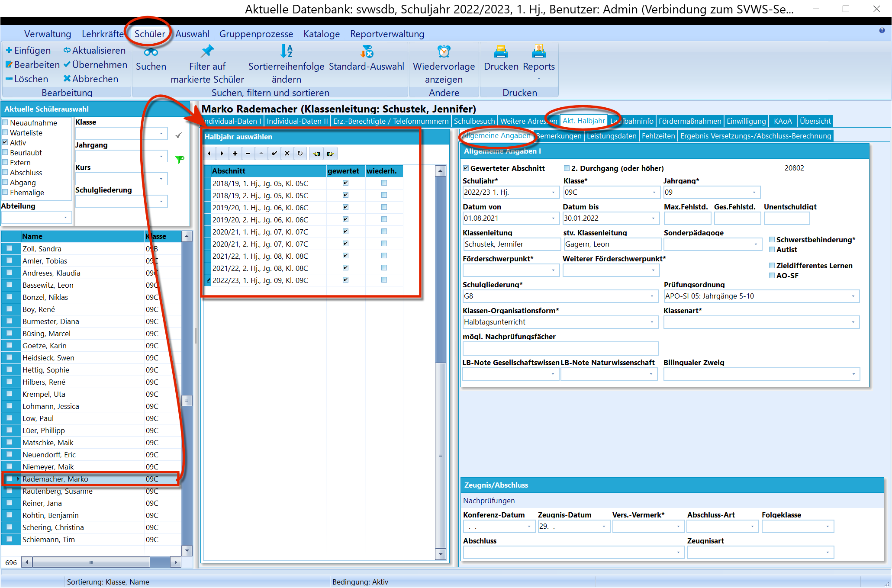Sort student list by Name column header
This screenshot has height=588, width=892.
coord(83,236)
